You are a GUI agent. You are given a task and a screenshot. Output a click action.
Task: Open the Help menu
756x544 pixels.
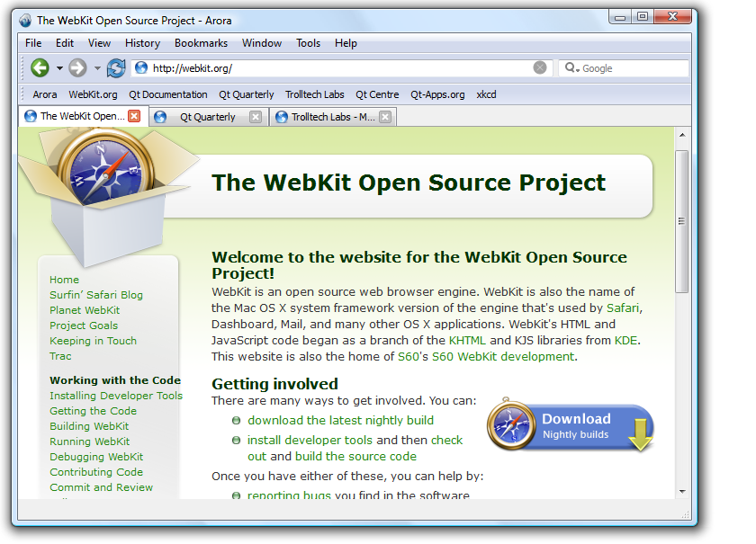click(346, 43)
